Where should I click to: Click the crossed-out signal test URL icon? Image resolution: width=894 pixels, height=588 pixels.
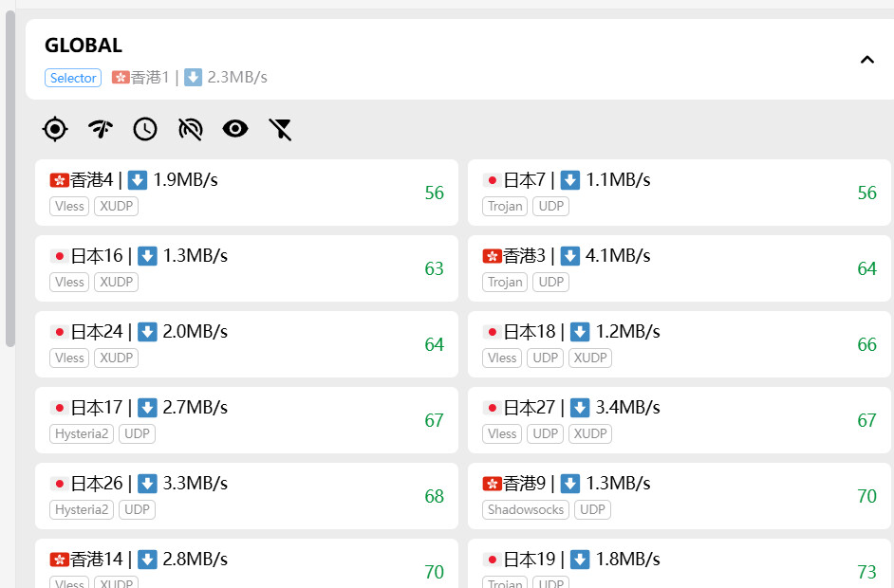point(191,129)
